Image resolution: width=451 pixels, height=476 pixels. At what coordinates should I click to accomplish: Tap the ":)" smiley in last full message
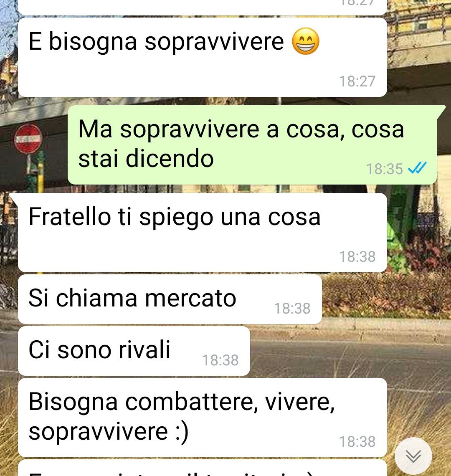182,432
